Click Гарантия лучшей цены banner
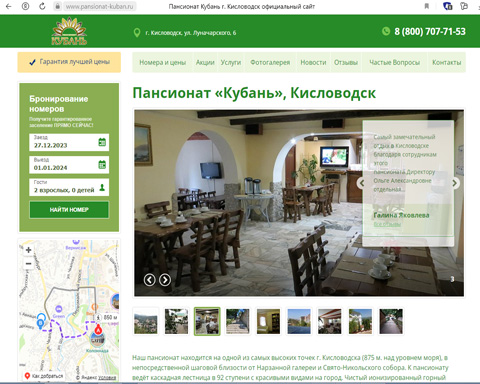Viewport: 480px width, 384px height. pos(69,62)
